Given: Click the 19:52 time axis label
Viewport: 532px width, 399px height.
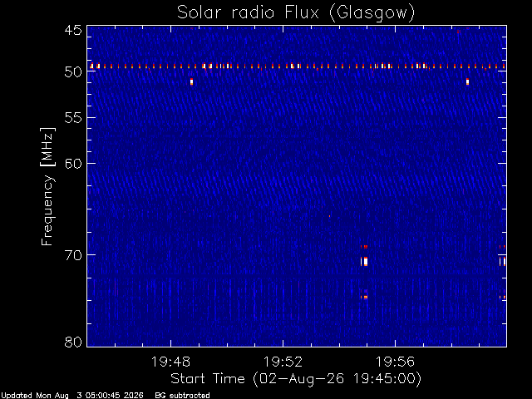Looking at the screenshot, I should point(283,362).
